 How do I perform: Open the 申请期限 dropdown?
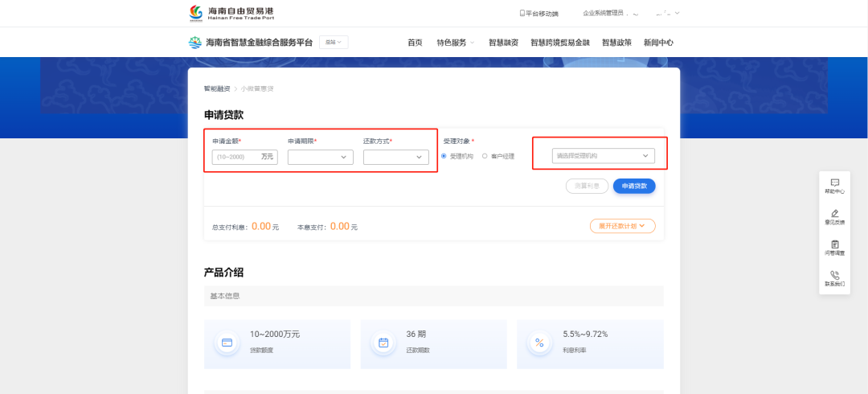coord(320,158)
